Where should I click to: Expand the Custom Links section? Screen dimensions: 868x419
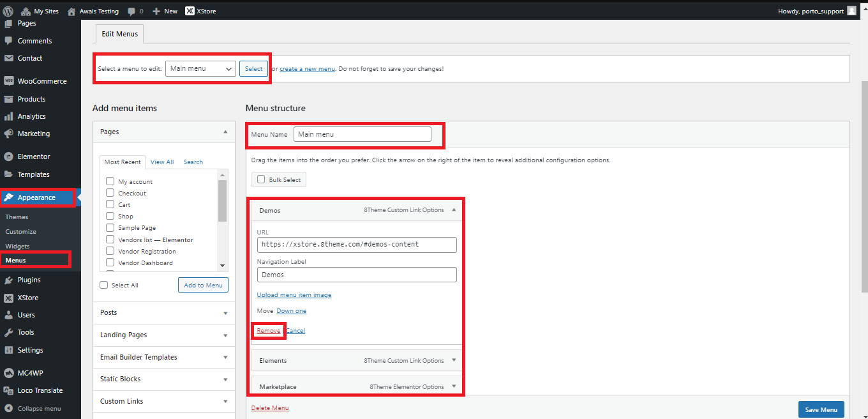[164, 401]
